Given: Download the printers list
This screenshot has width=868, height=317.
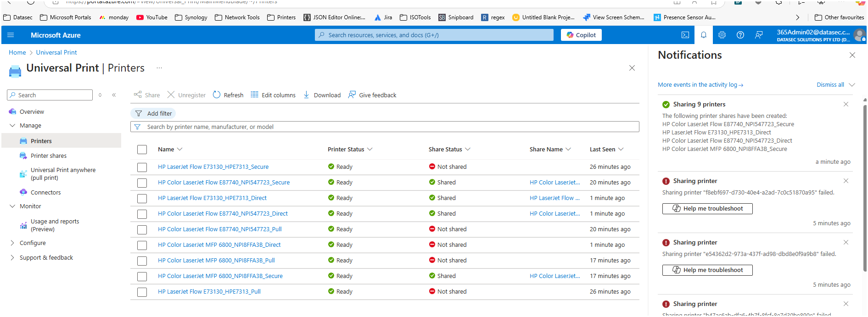Looking at the screenshot, I should pyautogui.click(x=322, y=95).
